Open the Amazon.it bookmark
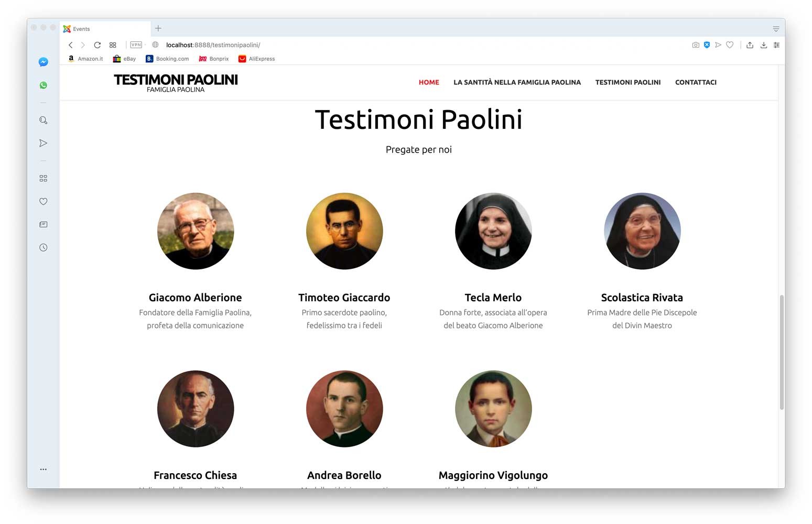The height and width of the screenshot is (524, 812). click(85, 59)
